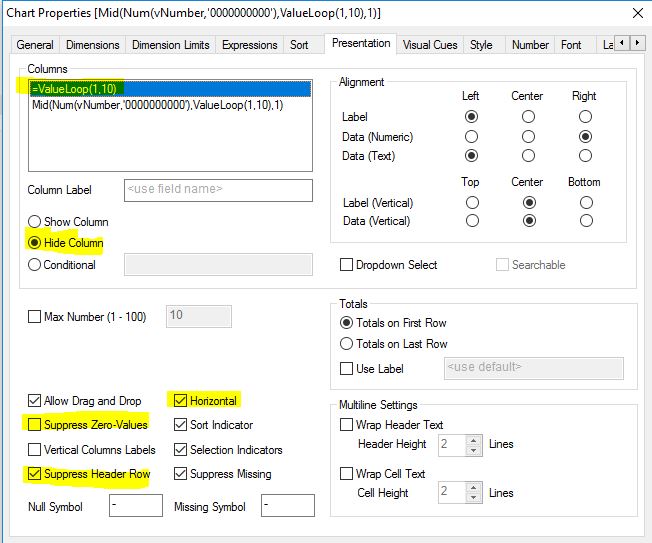Switch to the General tab
This screenshot has height=543, width=652.
35,45
